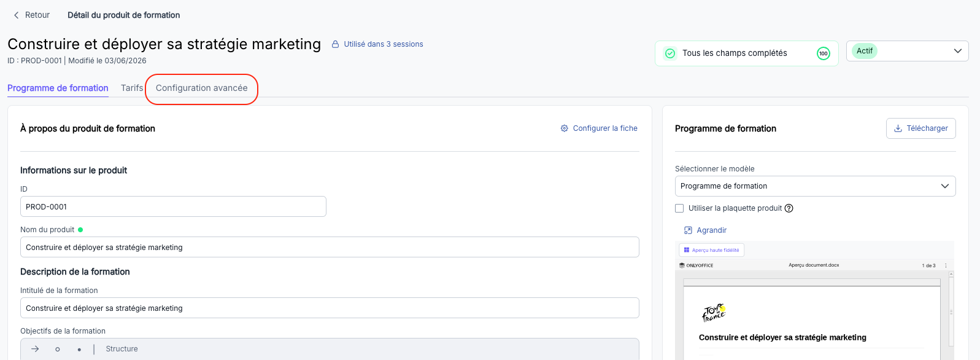
Task: Click the document preview title text
Action: point(782,337)
